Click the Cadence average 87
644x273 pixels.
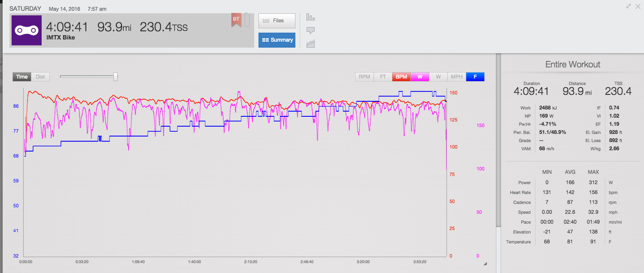point(570,202)
